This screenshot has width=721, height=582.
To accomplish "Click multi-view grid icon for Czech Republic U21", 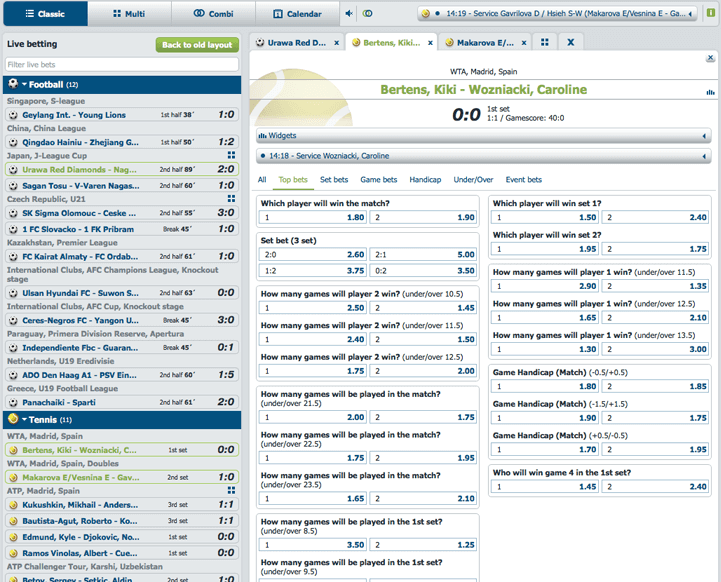I will coord(231,199).
